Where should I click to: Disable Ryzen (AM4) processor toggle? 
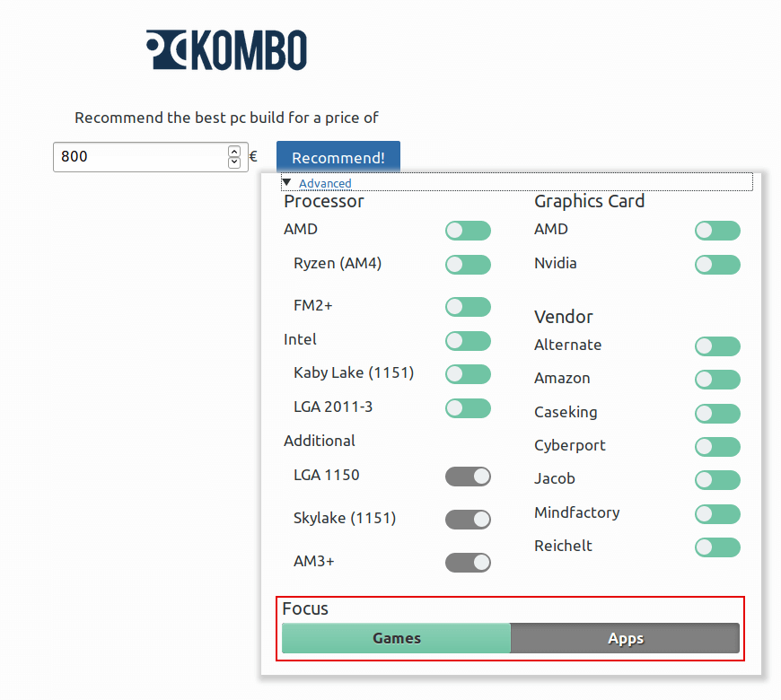click(x=468, y=265)
